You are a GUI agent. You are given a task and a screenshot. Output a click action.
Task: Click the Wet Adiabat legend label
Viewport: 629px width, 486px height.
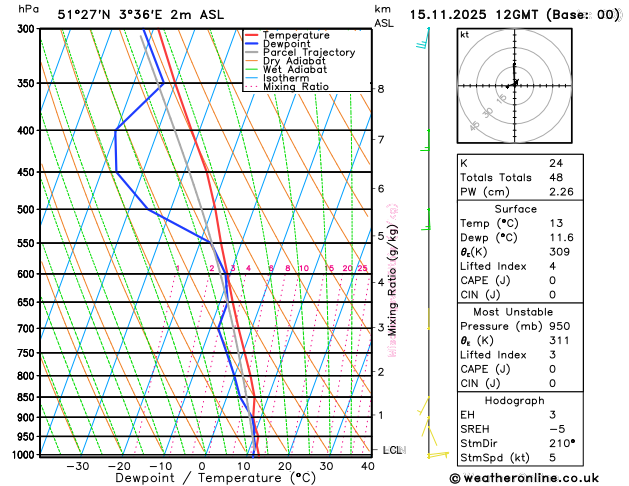tap(295, 69)
